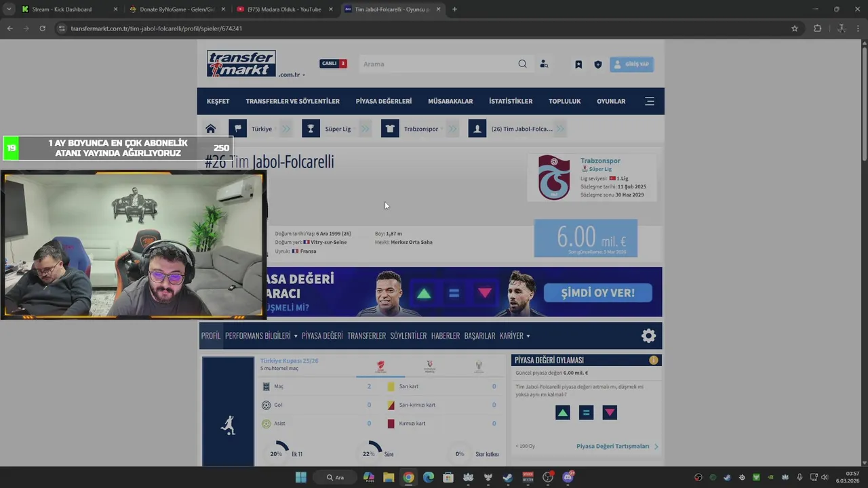The image size is (868, 488).
Task: Vote market value equal sign
Action: 587,413
